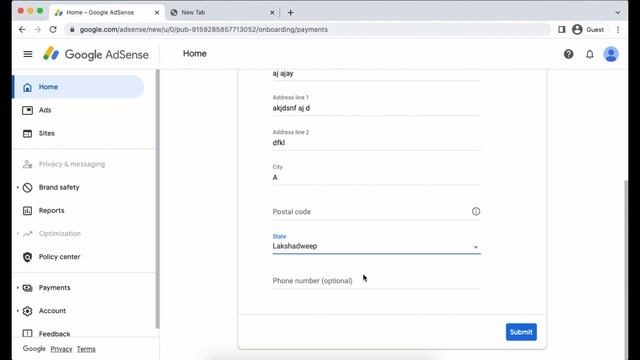Click the Payments sidebar icon

click(x=27, y=288)
